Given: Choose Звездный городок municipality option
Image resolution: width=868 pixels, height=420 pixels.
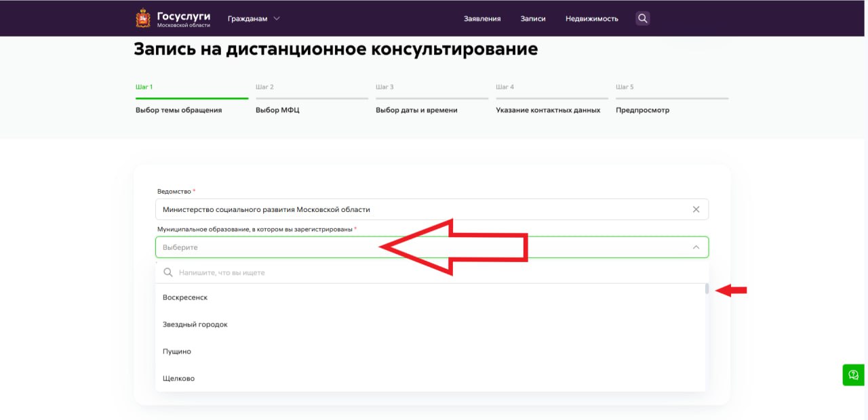Looking at the screenshot, I should [195, 324].
